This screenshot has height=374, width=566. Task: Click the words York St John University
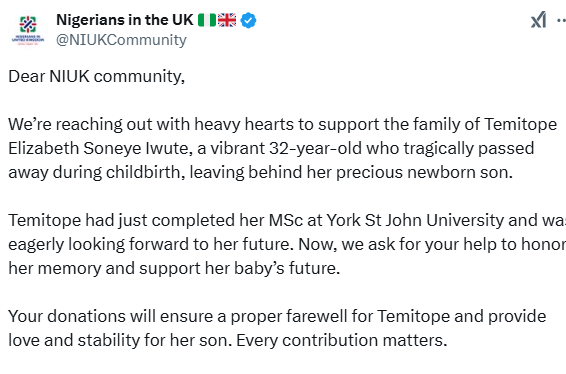pos(415,220)
